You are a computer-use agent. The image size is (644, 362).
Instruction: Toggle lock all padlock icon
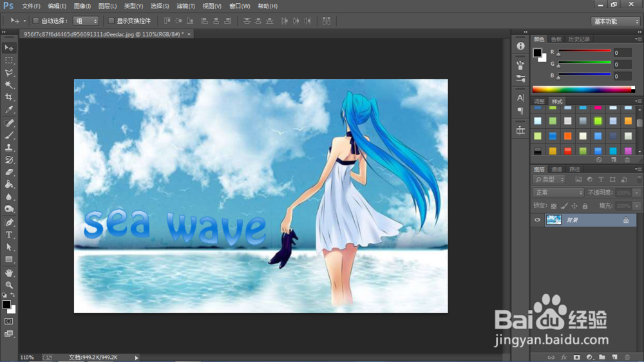point(585,206)
